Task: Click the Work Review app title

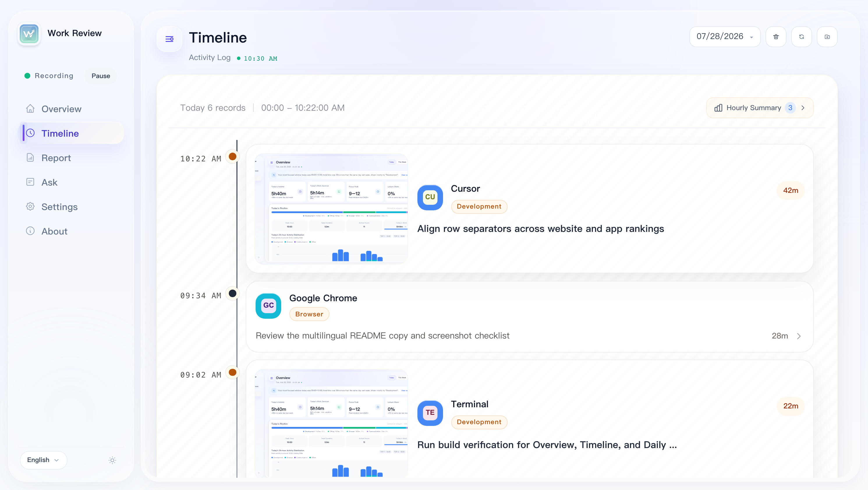Action: click(x=75, y=33)
